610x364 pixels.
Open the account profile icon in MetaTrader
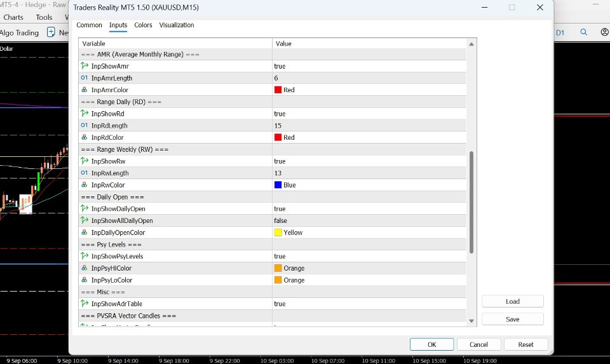point(604,32)
